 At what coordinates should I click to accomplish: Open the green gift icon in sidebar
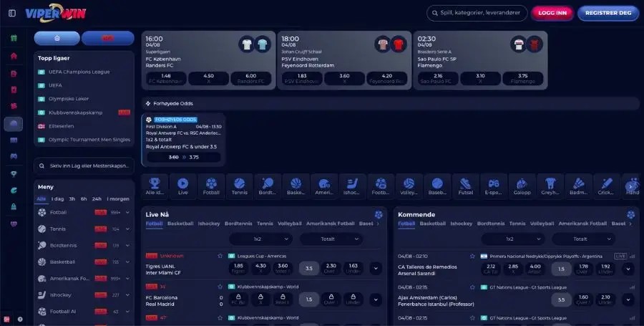[14, 38]
